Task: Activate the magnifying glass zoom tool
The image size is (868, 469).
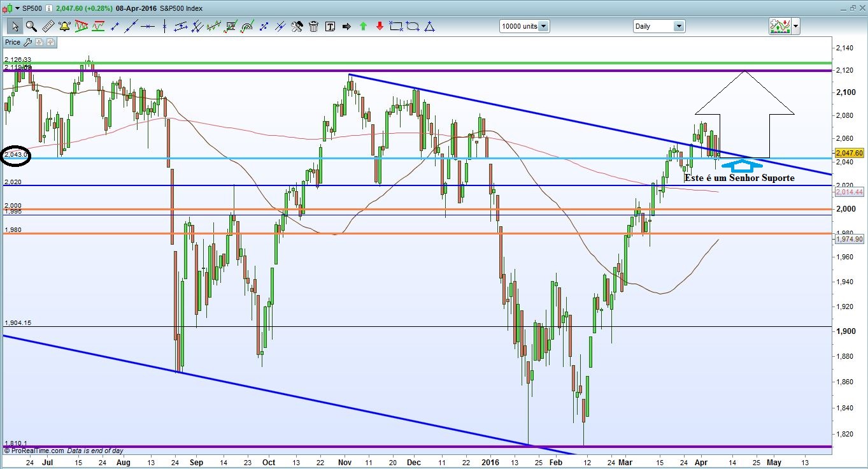Action: click(x=31, y=26)
